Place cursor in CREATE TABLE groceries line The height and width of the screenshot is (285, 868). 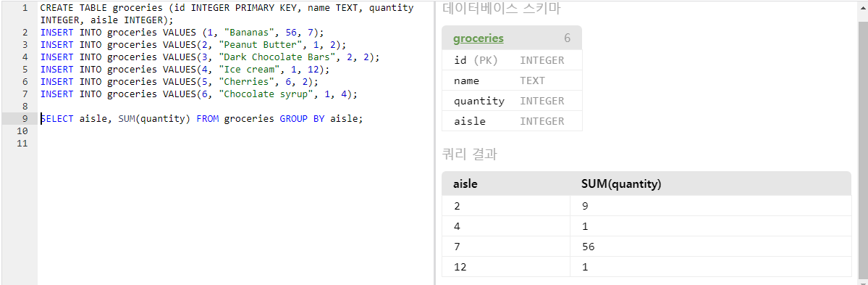point(227,13)
